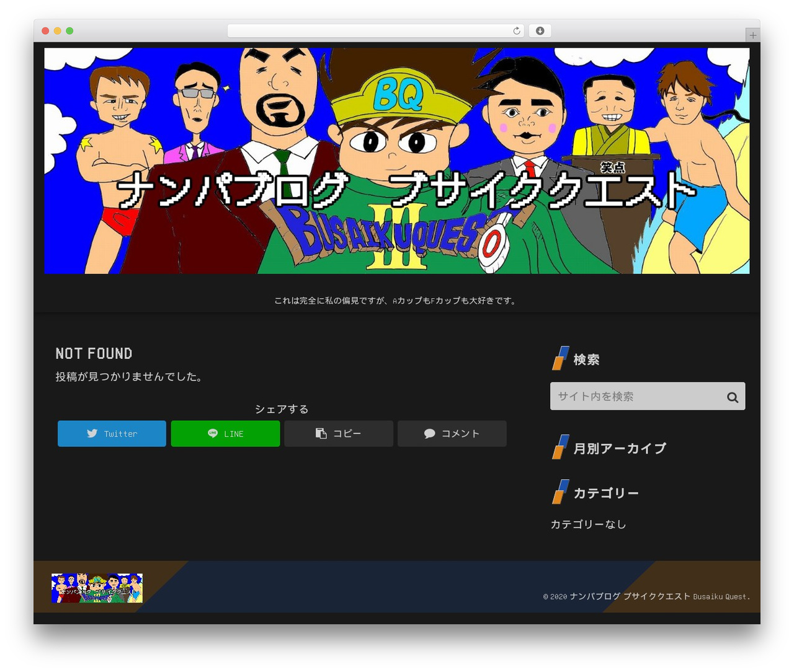Share the page via LINE
Screen dimensions: 794x672
point(225,433)
